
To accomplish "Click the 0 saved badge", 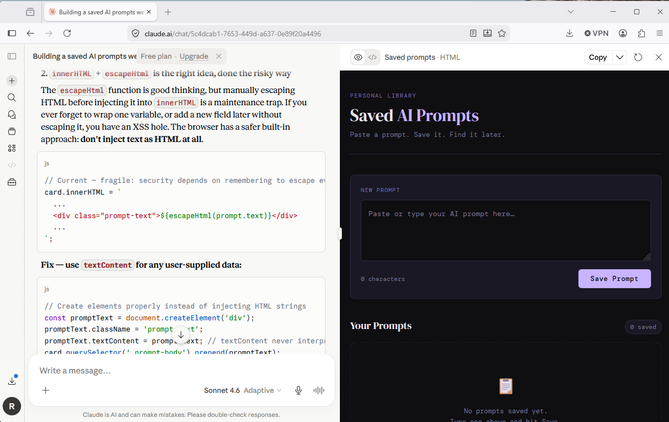I will pos(643,327).
